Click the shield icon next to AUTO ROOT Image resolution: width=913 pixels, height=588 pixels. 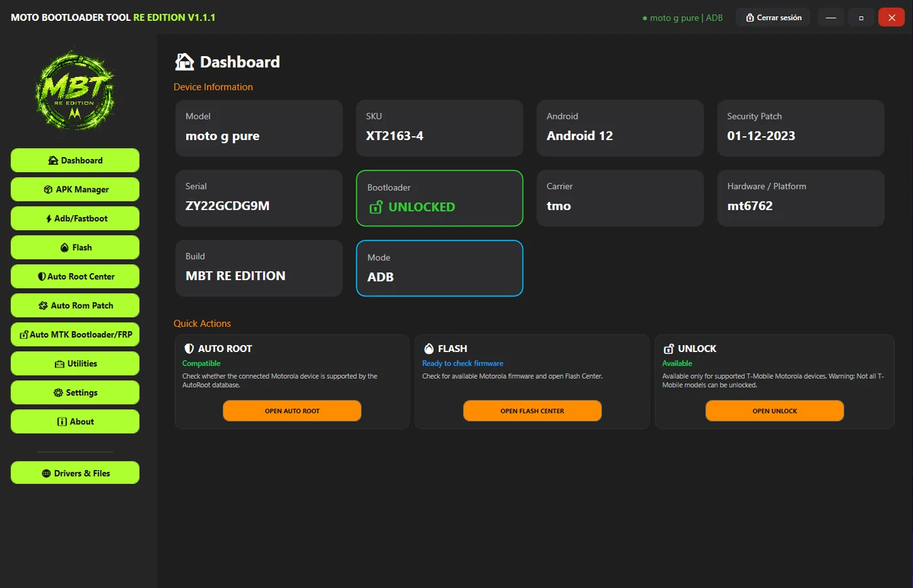189,349
